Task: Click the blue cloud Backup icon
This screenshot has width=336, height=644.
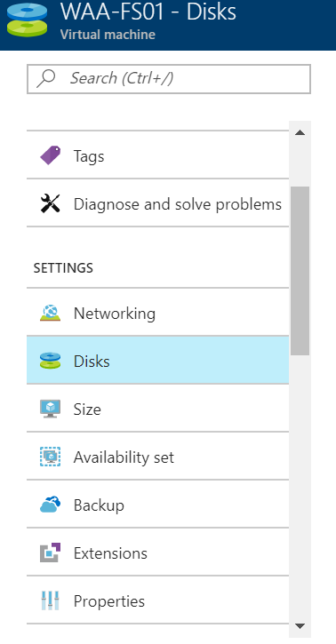Action: click(50, 505)
